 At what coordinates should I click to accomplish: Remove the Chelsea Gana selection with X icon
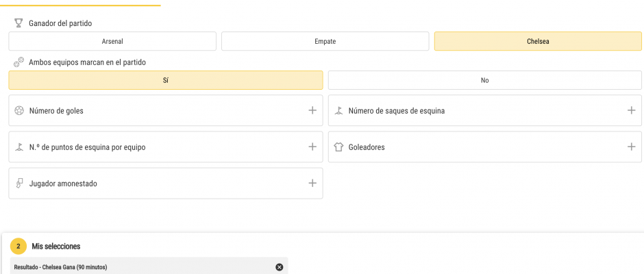coord(280,267)
